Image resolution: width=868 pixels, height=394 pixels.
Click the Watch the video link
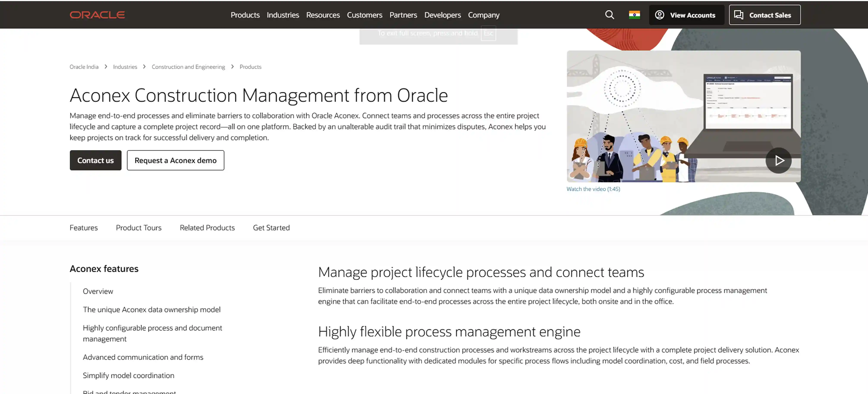pyautogui.click(x=593, y=189)
